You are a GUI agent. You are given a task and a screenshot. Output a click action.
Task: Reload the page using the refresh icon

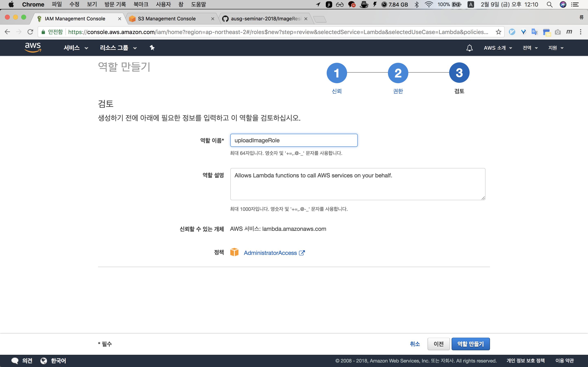coord(30,32)
